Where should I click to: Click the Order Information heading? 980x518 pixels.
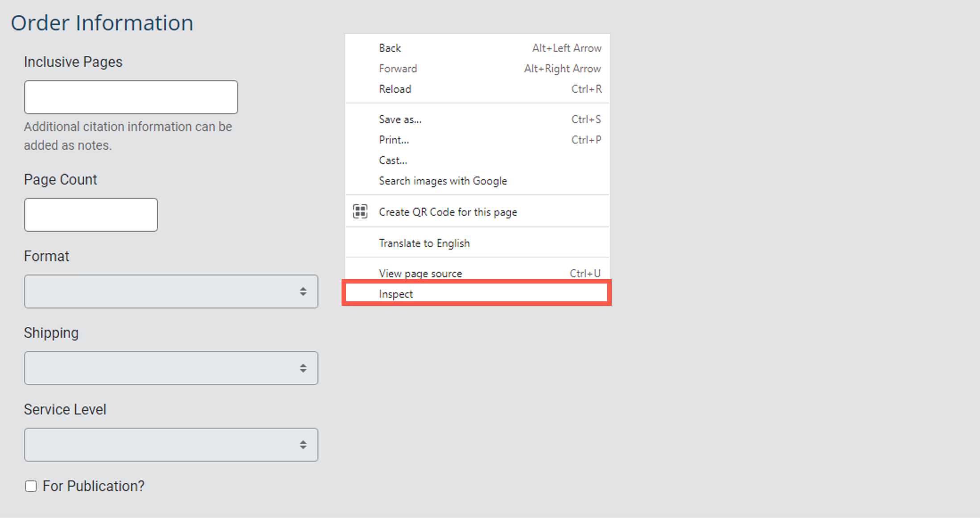click(102, 23)
